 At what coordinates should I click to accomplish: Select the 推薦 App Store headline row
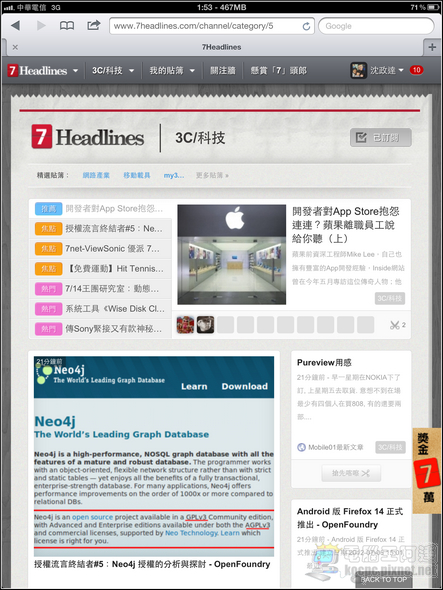pyautogui.click(x=100, y=208)
